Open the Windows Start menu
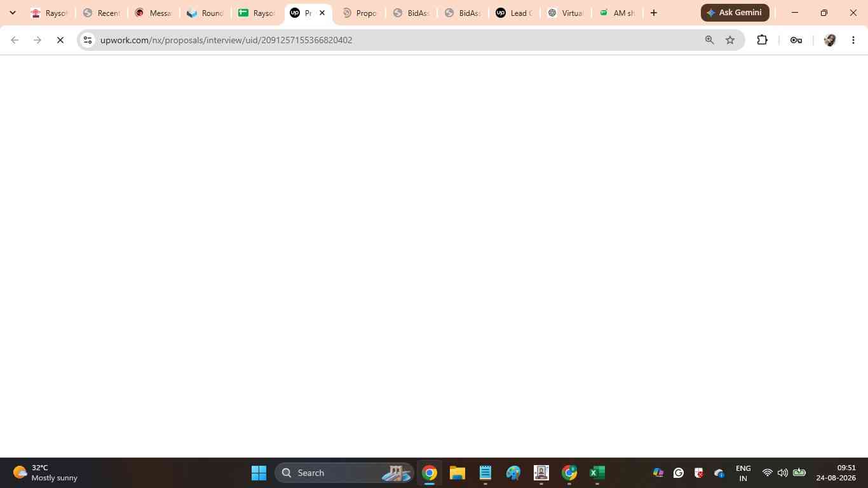The image size is (868, 488). pyautogui.click(x=259, y=473)
